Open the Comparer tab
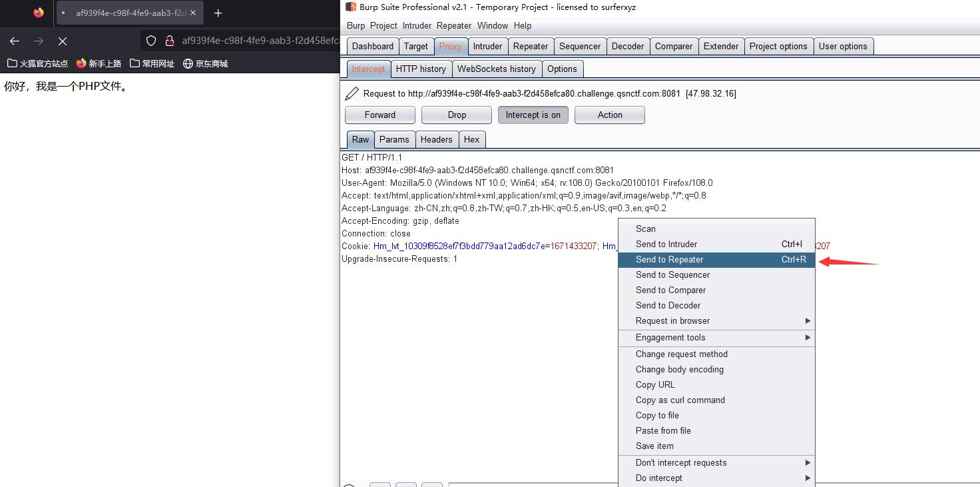 674,46
